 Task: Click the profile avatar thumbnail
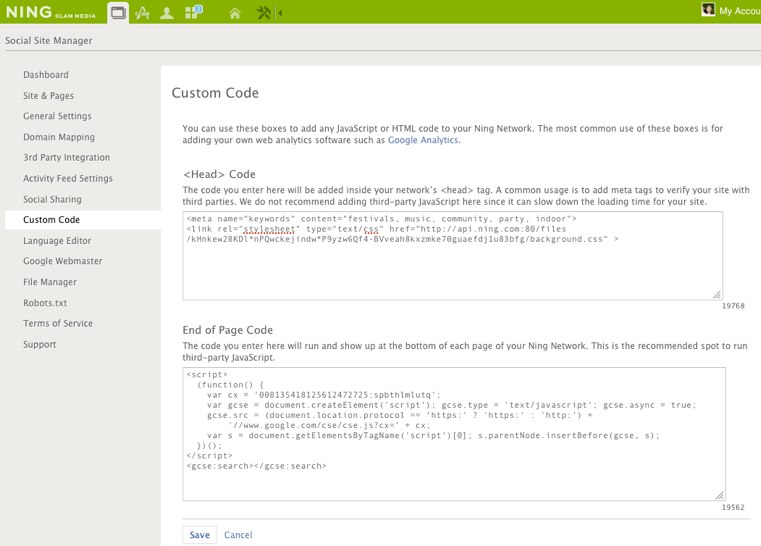pos(708,10)
